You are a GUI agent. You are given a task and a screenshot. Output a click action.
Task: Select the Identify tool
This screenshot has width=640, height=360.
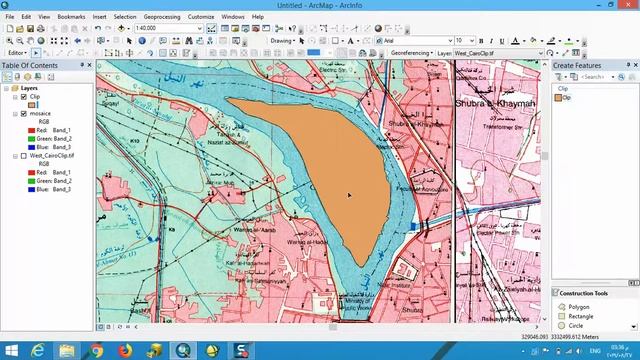tap(142, 41)
